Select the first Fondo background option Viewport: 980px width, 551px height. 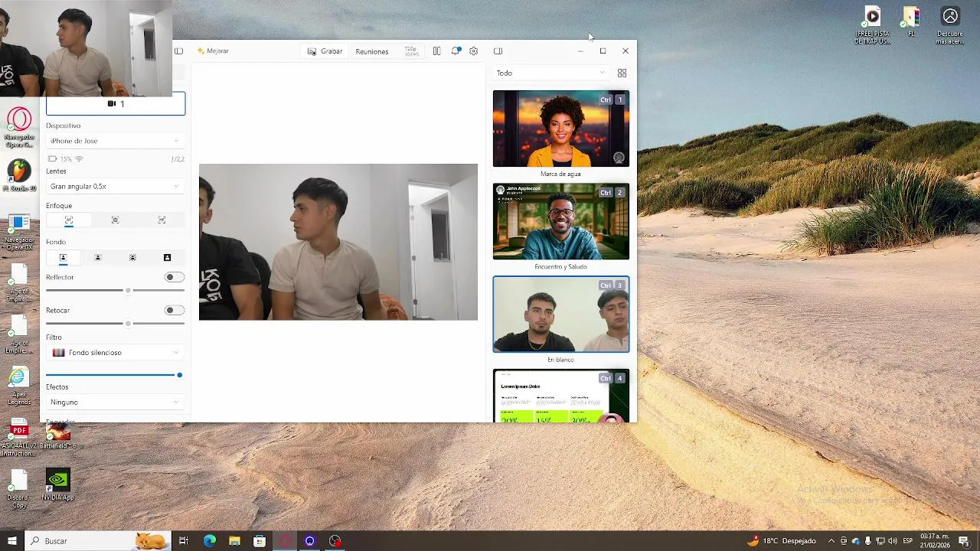(x=63, y=258)
